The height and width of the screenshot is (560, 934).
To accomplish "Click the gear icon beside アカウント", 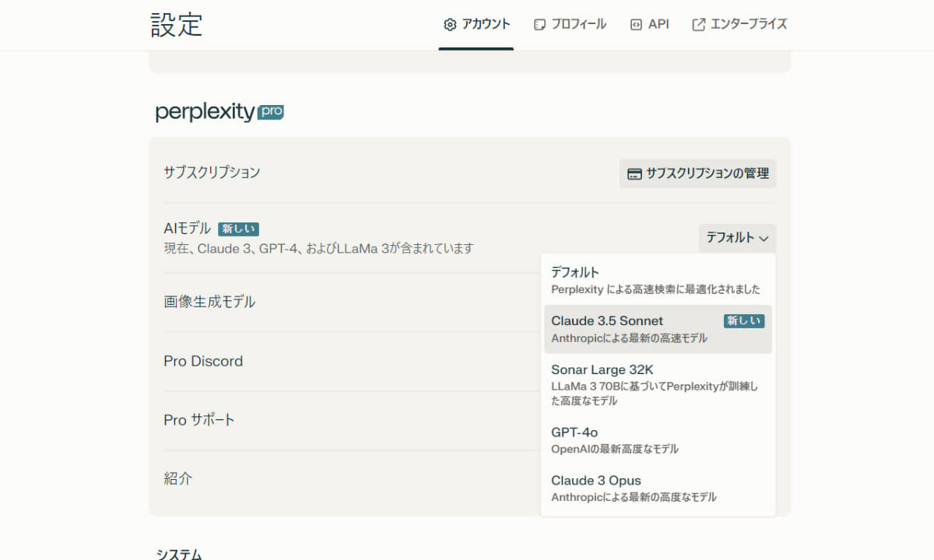I will (x=449, y=24).
